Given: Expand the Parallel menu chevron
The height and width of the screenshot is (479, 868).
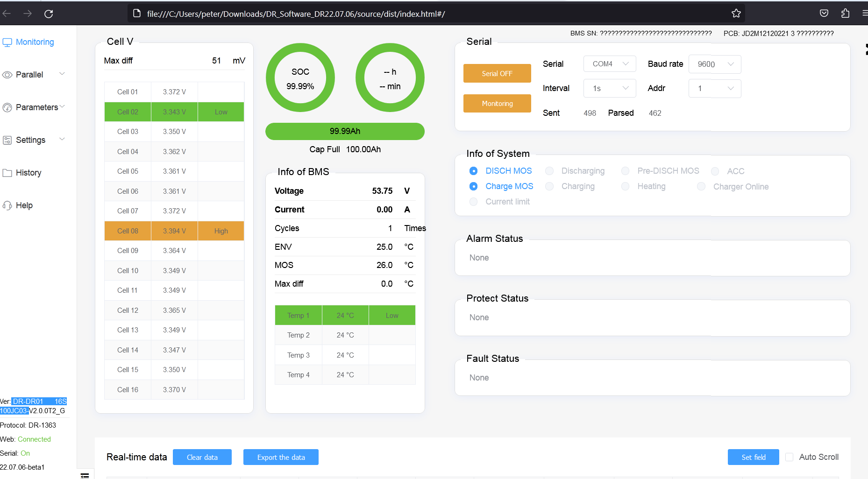Looking at the screenshot, I should (62, 74).
